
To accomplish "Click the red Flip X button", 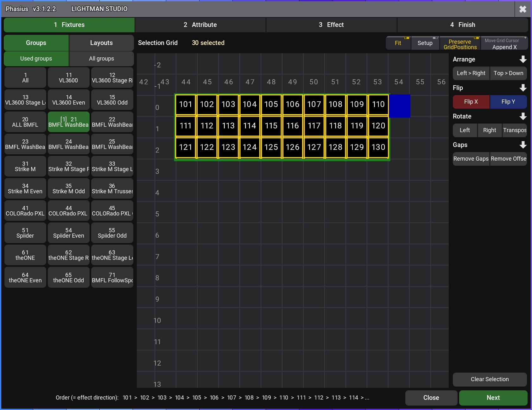I will 471,102.
